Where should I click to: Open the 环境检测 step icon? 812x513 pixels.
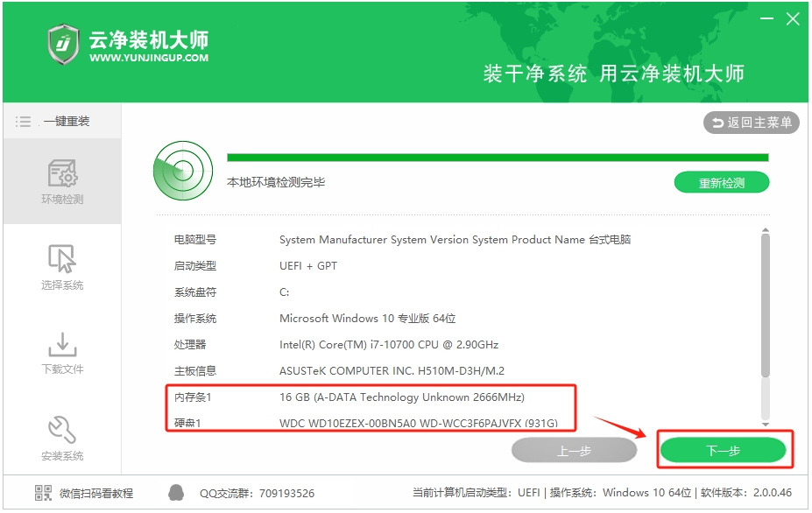tap(62, 173)
